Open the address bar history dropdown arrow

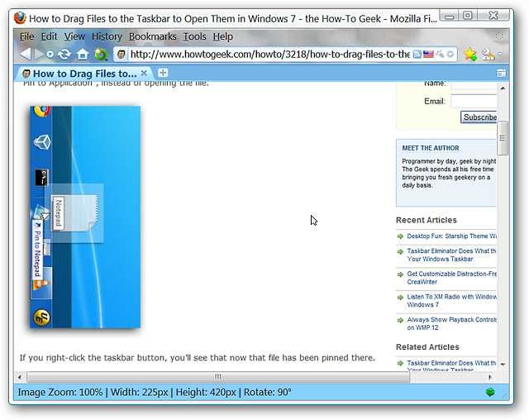(x=450, y=55)
